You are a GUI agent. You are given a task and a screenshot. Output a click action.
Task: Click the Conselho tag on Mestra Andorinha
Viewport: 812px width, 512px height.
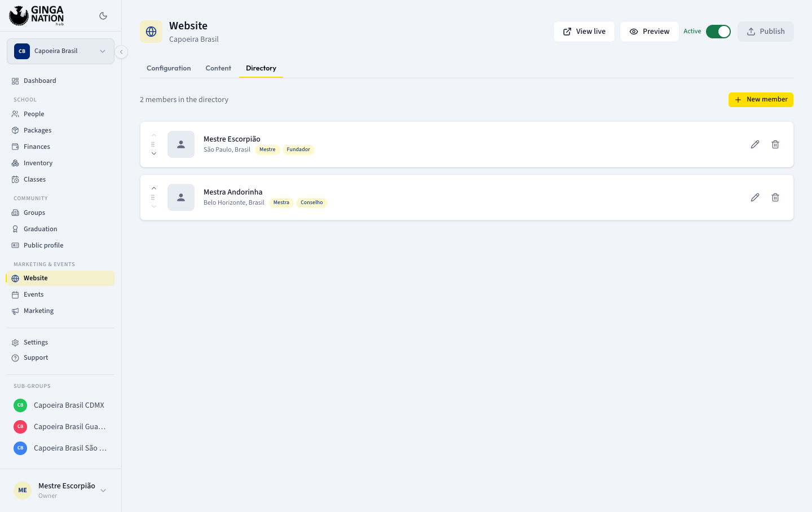tap(312, 203)
